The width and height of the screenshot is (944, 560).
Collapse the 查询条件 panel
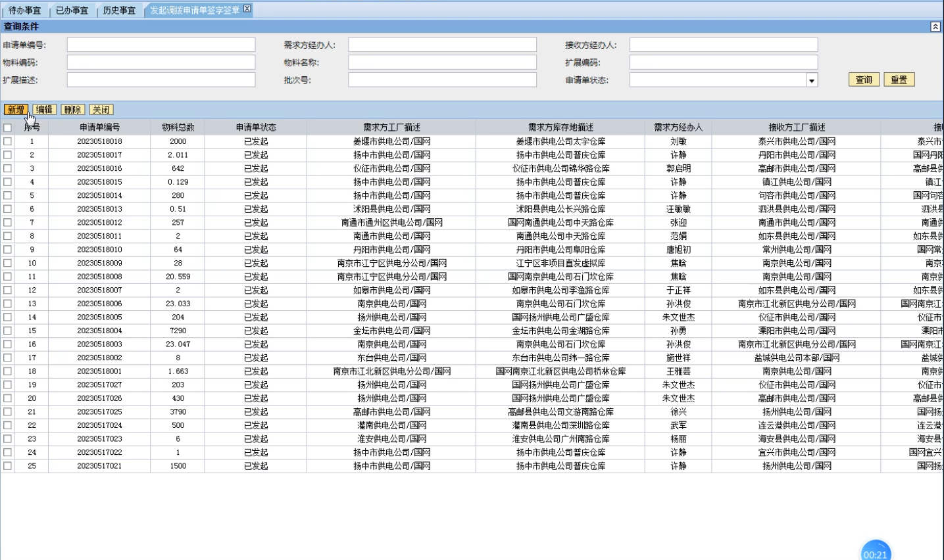click(935, 26)
